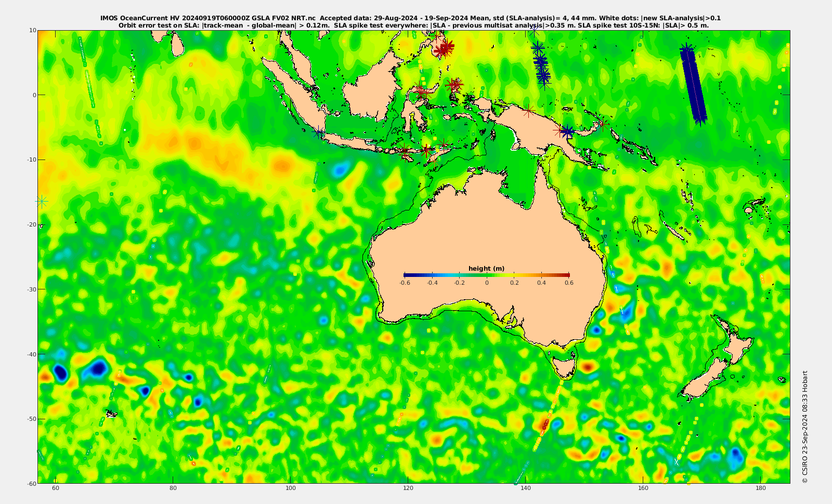
Task: Click the dark red eddy east of Tasmania
Action: pyautogui.click(x=588, y=367)
